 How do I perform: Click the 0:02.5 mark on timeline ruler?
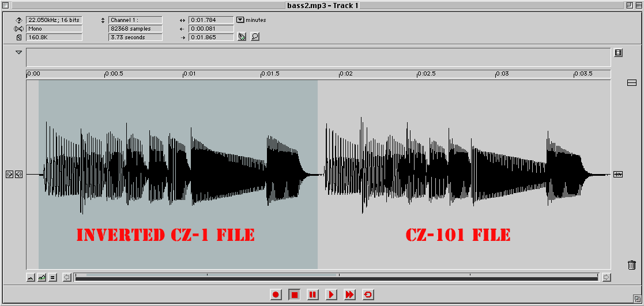click(426, 74)
